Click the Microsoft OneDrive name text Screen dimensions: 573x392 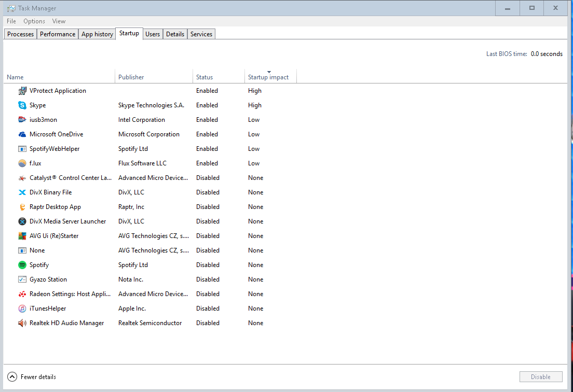pos(56,134)
